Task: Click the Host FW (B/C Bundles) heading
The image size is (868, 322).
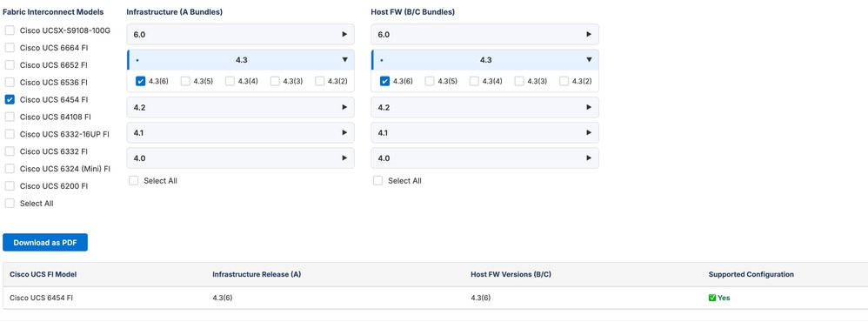Action: (412, 11)
